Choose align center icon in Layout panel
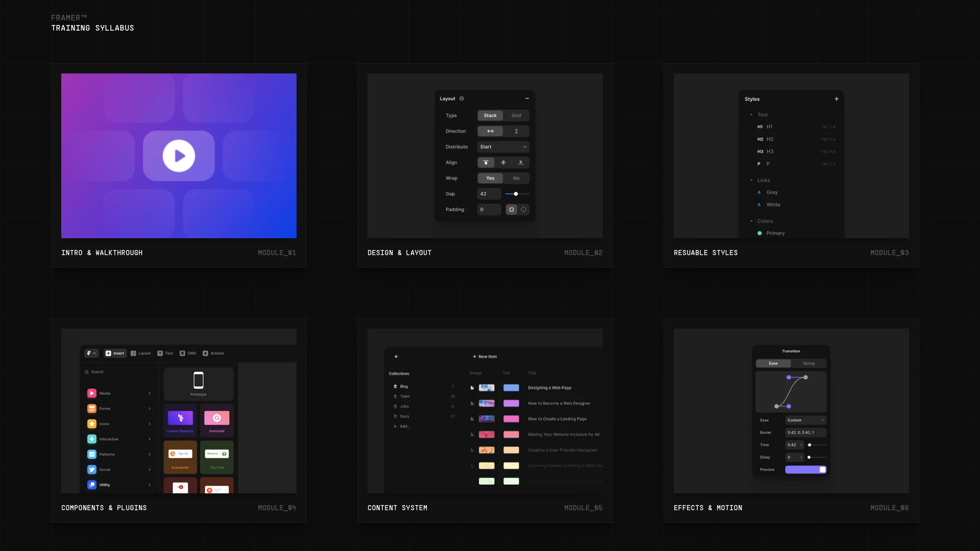Screen dimensions: 980x551 pyautogui.click(x=503, y=163)
